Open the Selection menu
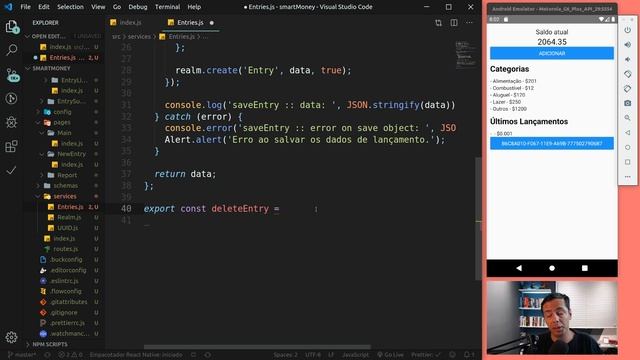The image size is (640, 360). tap(70, 7)
